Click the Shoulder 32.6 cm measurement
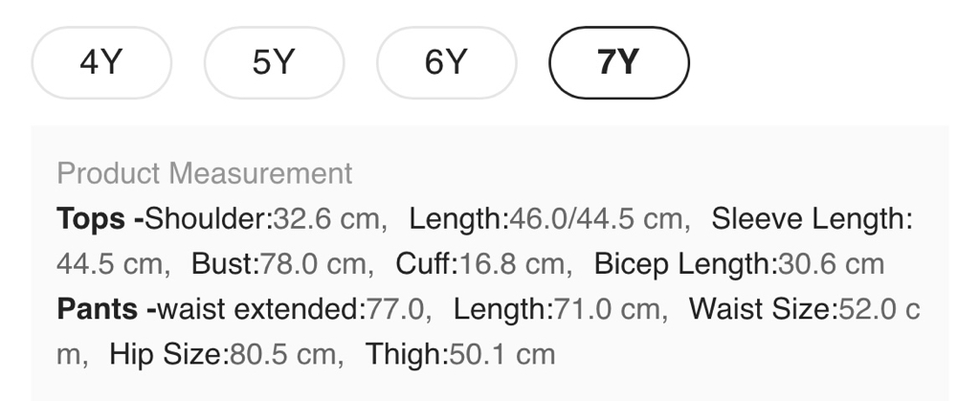The height and width of the screenshot is (401, 980). coord(265,219)
